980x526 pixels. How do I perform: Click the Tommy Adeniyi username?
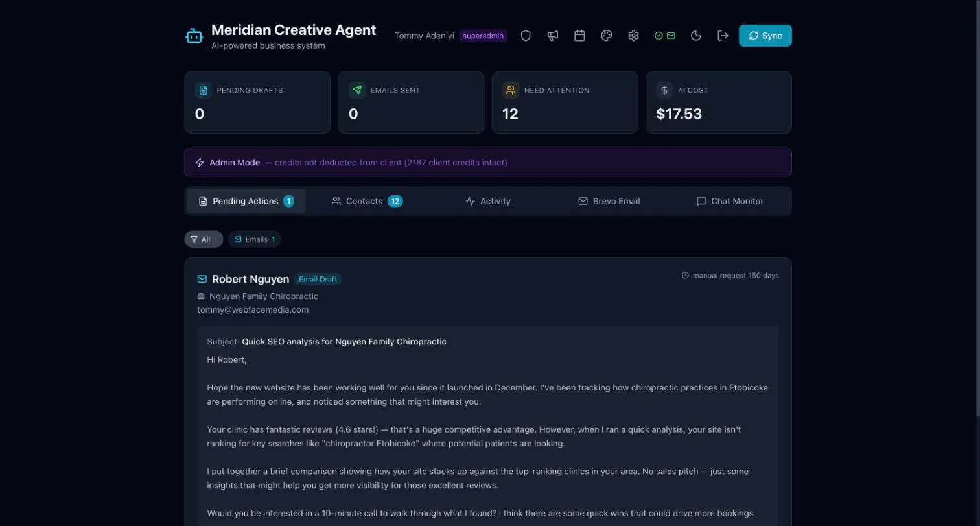point(425,36)
